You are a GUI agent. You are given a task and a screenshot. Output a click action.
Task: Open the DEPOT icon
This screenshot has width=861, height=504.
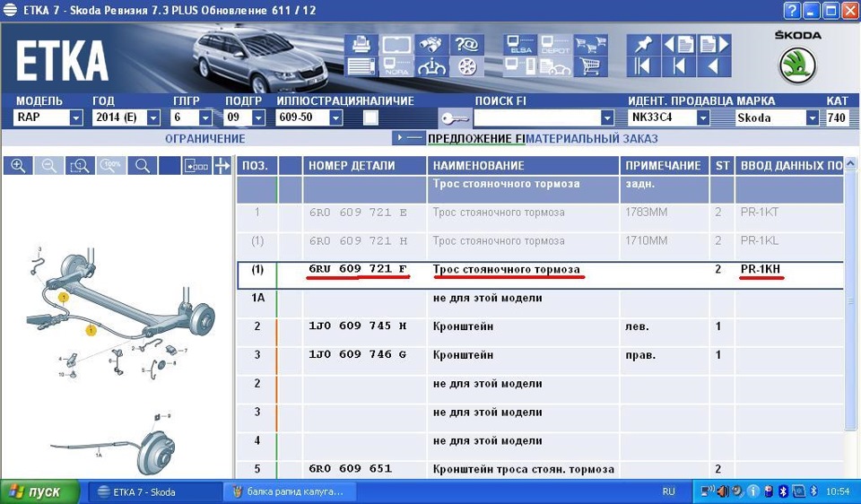point(554,44)
